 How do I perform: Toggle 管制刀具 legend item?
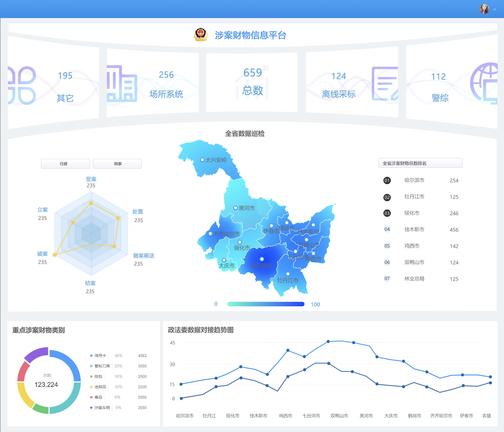[102, 366]
